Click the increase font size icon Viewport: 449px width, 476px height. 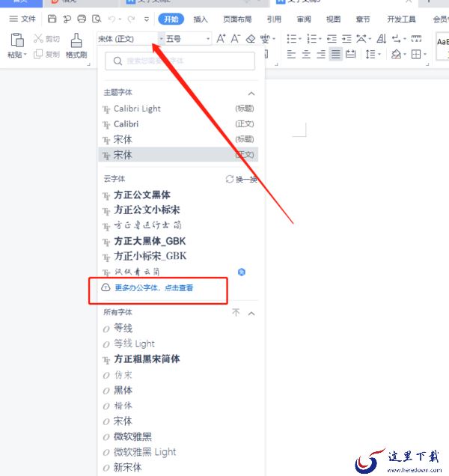[221, 39]
